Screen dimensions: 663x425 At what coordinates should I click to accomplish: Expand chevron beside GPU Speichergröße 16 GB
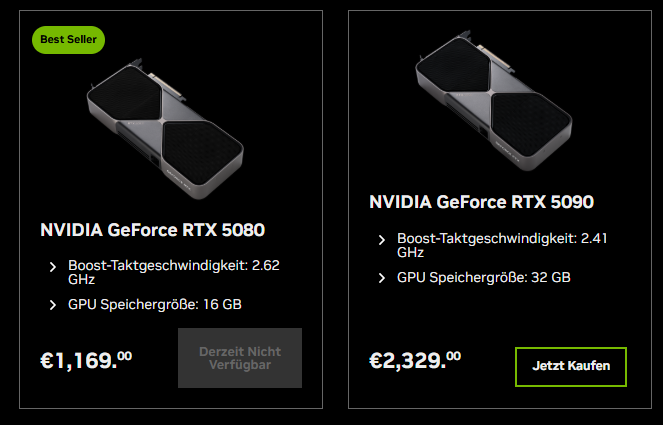tap(53, 303)
